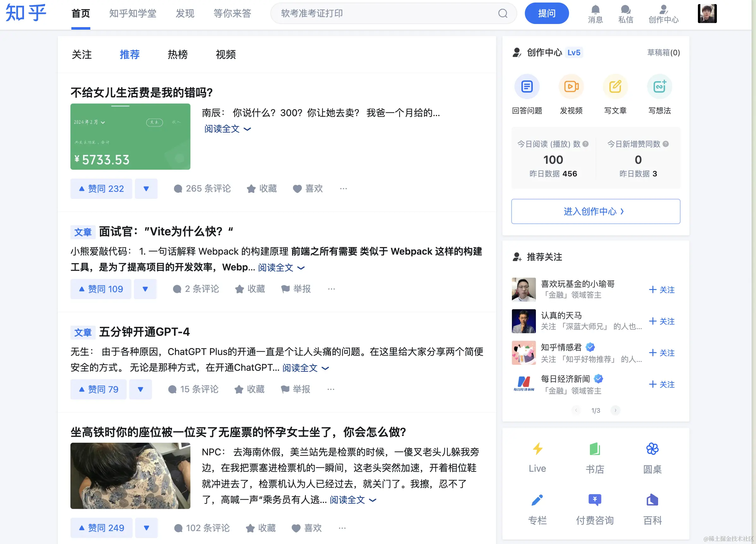Open 102 条评论 on 高铁 post
Image resolution: width=756 pixels, height=544 pixels.
tap(202, 528)
